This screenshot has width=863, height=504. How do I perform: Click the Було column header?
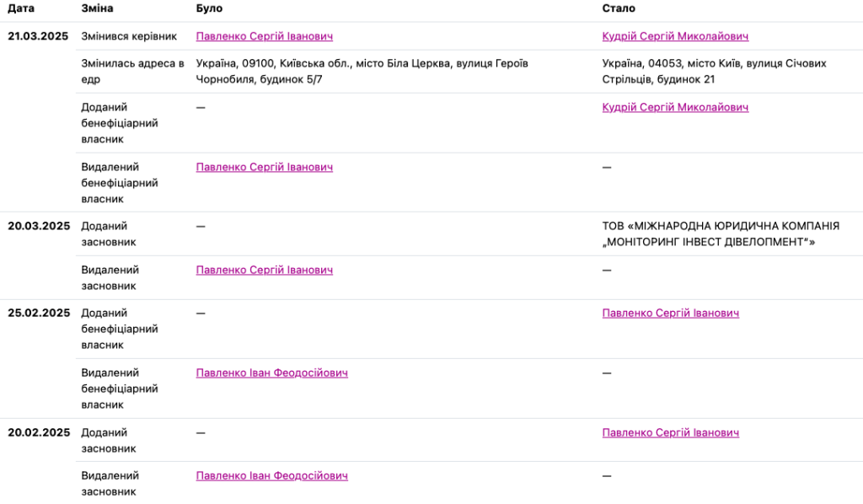[209, 8]
